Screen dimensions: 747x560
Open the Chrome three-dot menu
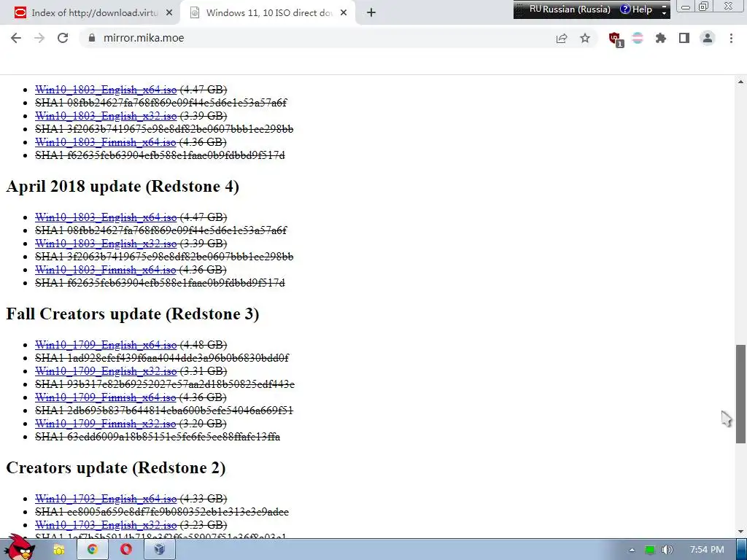tap(731, 38)
